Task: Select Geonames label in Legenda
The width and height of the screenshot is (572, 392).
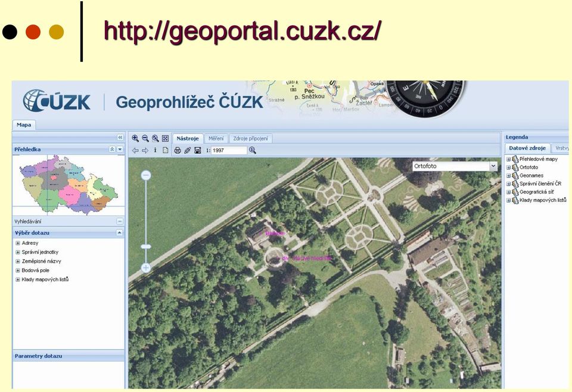Action: (x=531, y=175)
